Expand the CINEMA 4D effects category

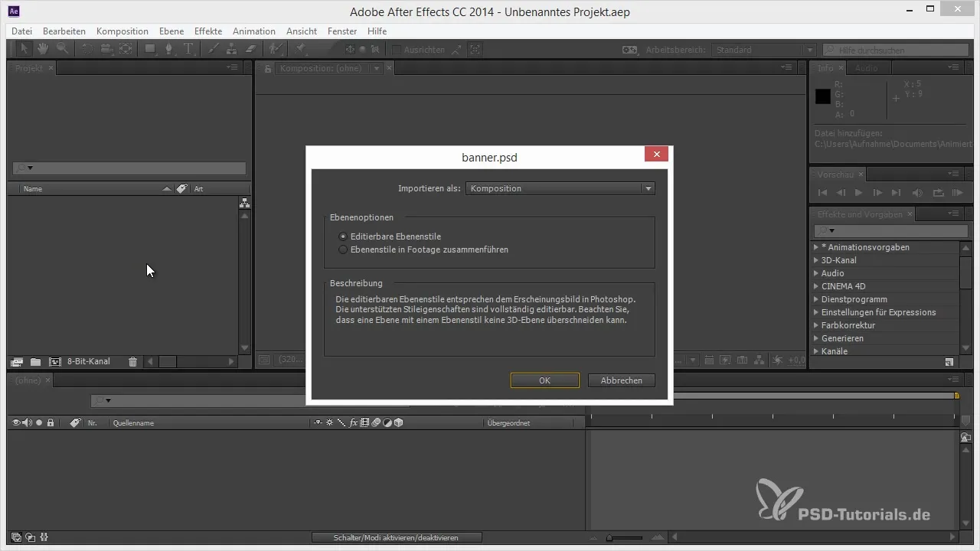pos(815,286)
